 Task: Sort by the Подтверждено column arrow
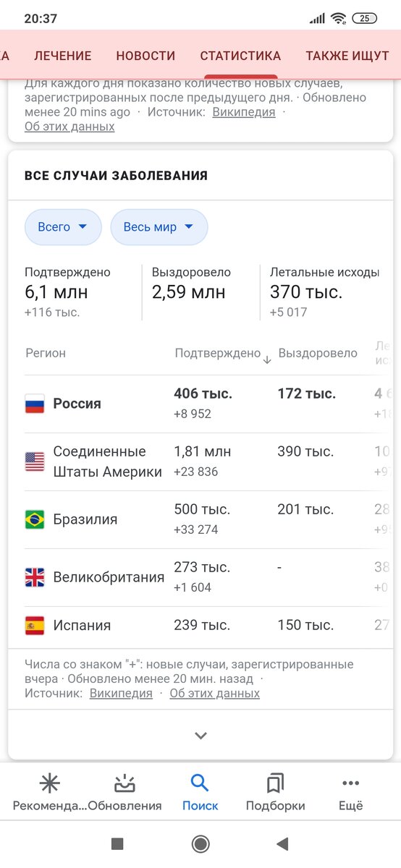pyautogui.click(x=267, y=359)
